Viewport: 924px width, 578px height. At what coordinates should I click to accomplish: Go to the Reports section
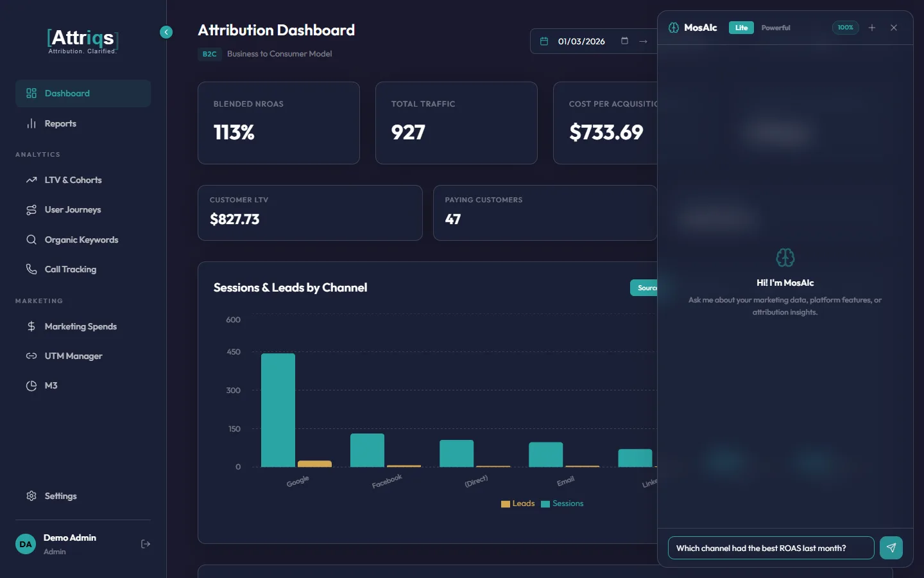pyautogui.click(x=60, y=123)
